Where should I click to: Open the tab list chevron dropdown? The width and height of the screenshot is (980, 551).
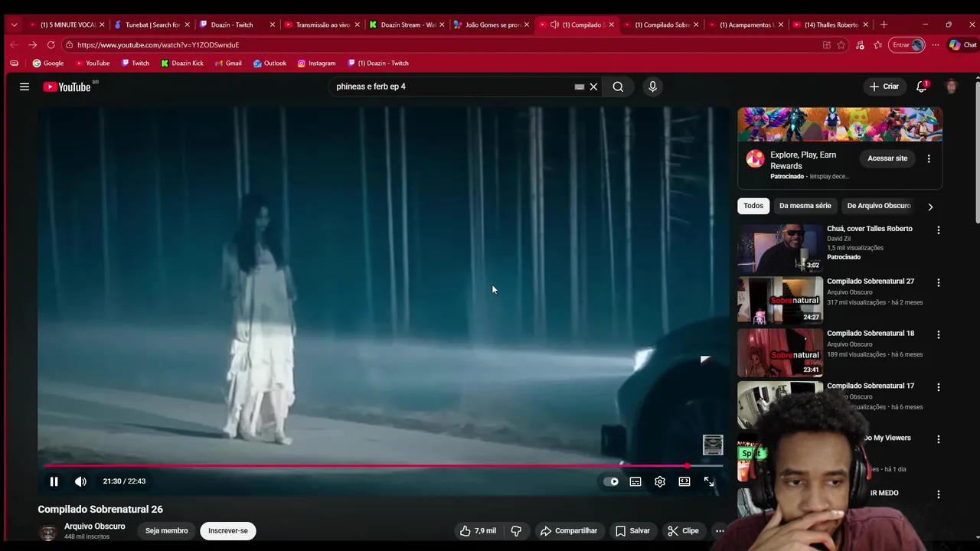(x=14, y=24)
